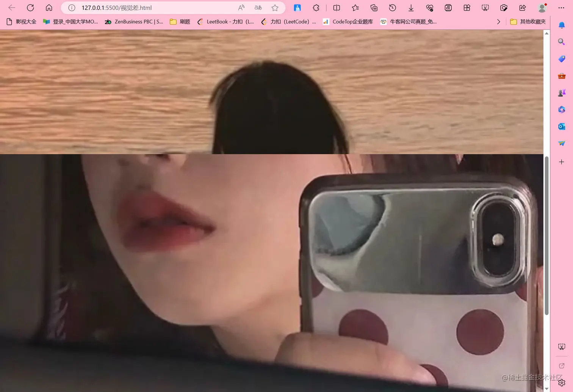Open the 其他收藏夹 bookmarks folder
573x392 pixels.
(528, 22)
